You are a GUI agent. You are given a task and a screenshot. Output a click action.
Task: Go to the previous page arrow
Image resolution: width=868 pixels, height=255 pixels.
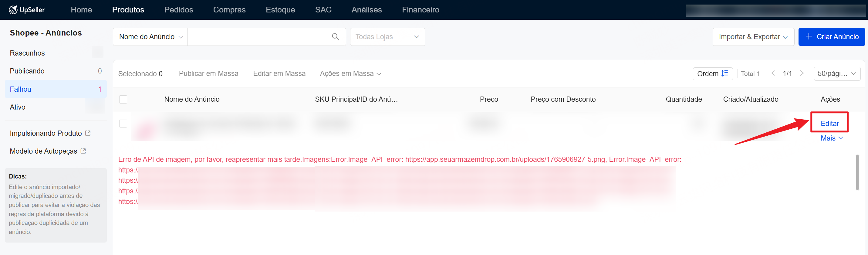pos(773,73)
